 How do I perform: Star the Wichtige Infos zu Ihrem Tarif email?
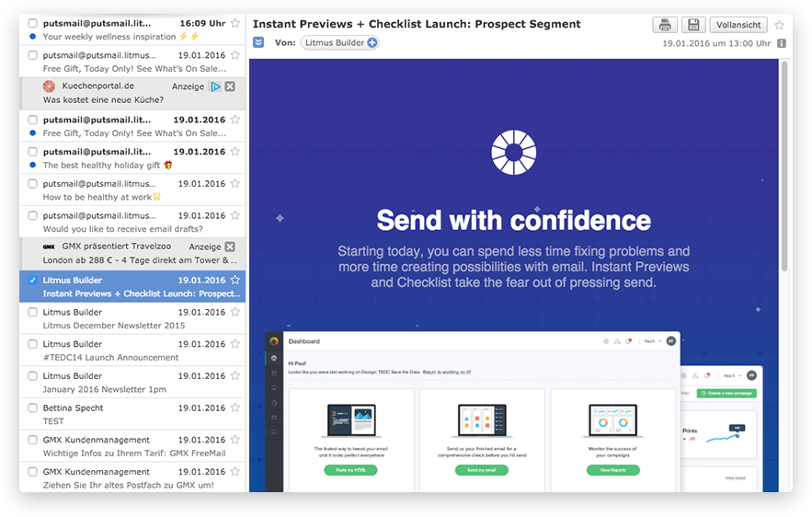(235, 440)
